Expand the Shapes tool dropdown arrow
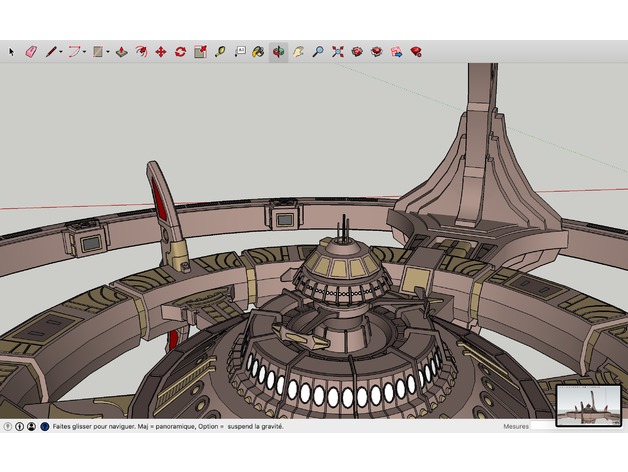Screen dimensions: 628x472 (108, 51)
